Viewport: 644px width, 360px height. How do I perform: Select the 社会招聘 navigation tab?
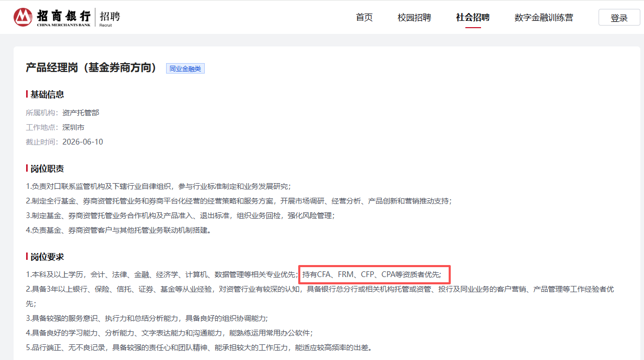coord(473,17)
